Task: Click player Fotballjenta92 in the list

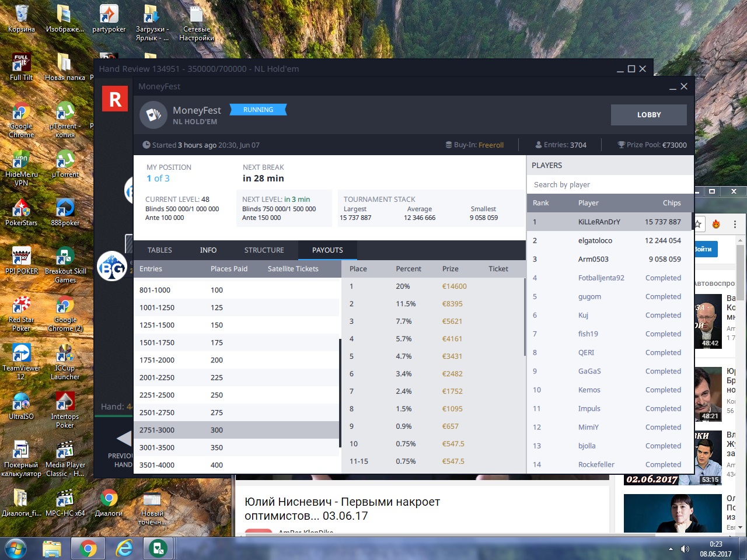Action: pos(601,278)
